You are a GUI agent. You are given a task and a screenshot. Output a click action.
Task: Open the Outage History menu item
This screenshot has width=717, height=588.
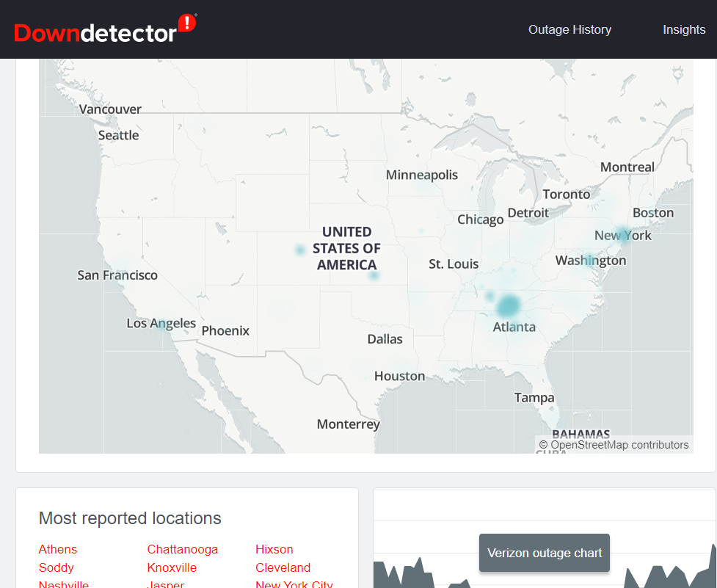pyautogui.click(x=569, y=29)
